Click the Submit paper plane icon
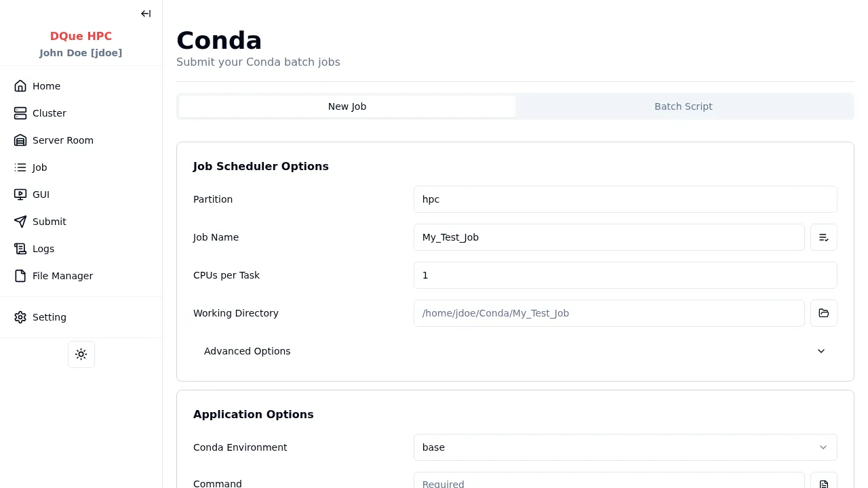 click(x=20, y=222)
